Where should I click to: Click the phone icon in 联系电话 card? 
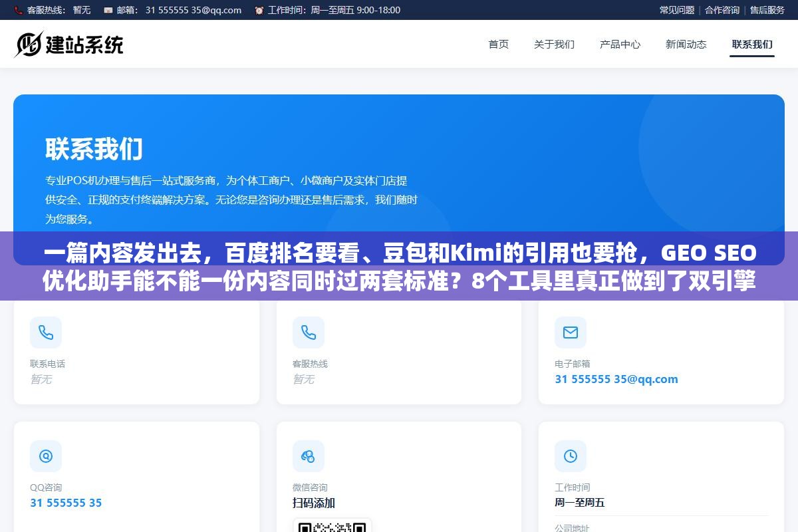click(x=46, y=332)
